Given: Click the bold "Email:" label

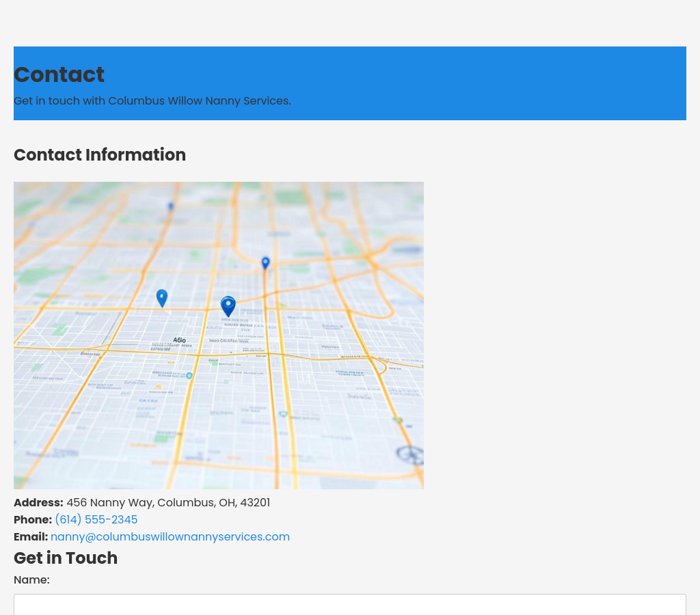Looking at the screenshot, I should pos(31,537).
